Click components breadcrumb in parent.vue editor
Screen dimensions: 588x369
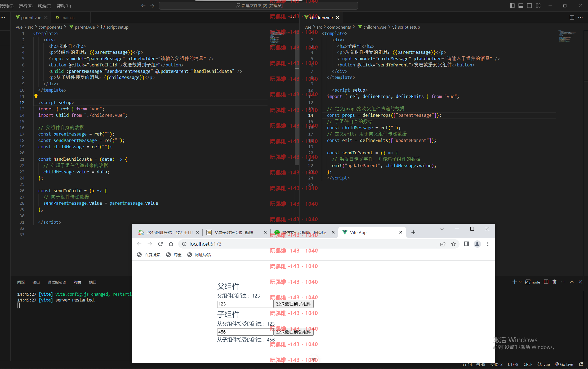coord(50,27)
